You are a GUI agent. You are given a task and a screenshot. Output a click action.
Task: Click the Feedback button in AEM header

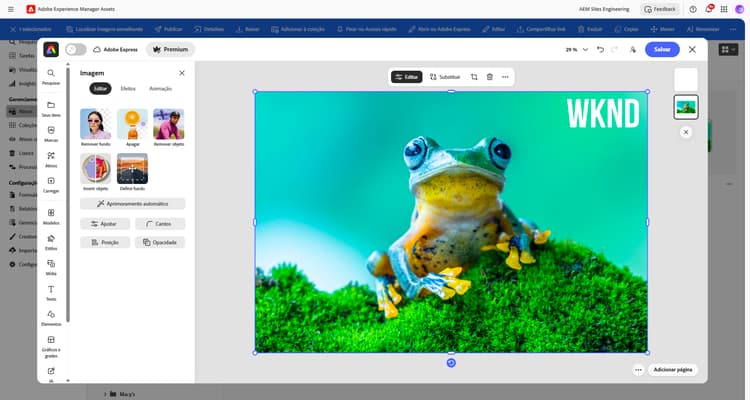tap(660, 9)
